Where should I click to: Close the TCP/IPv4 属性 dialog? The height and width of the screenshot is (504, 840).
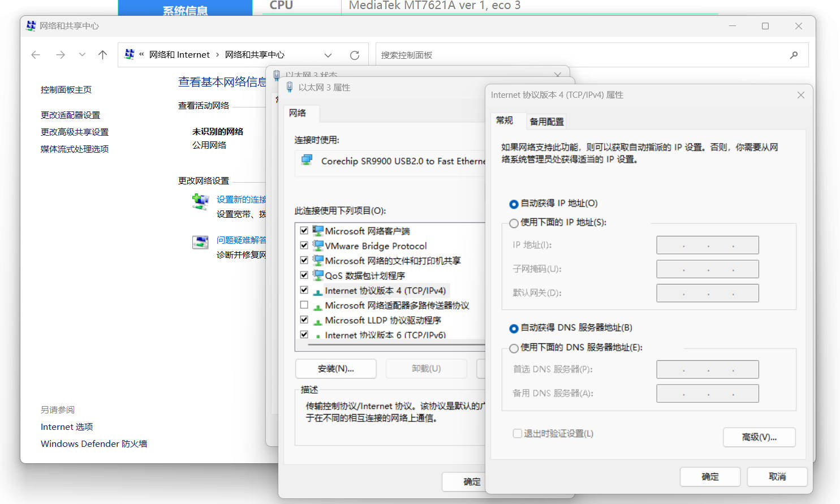coord(801,95)
